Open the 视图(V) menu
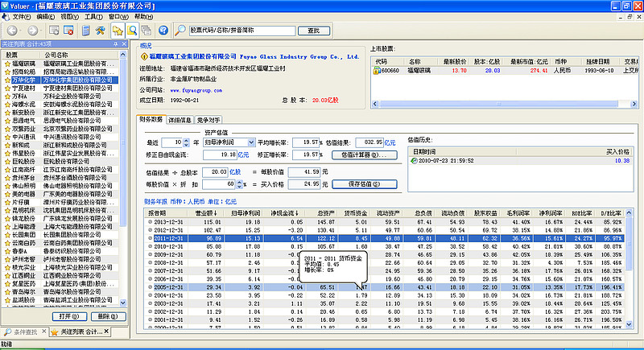Viewport: 644px width, 350px height. point(69,17)
